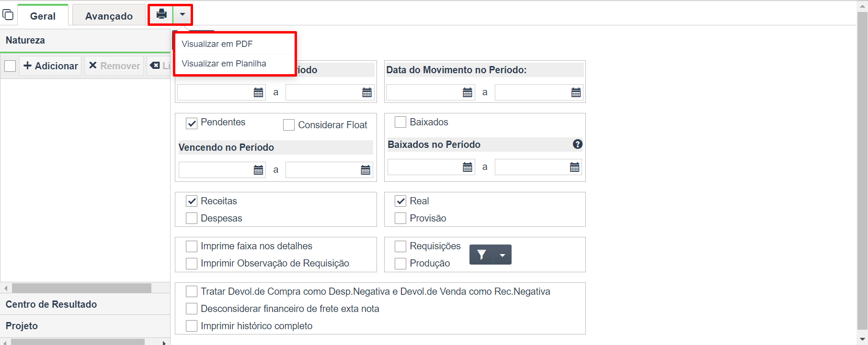Tick the Considerar Float checkbox

point(289,125)
